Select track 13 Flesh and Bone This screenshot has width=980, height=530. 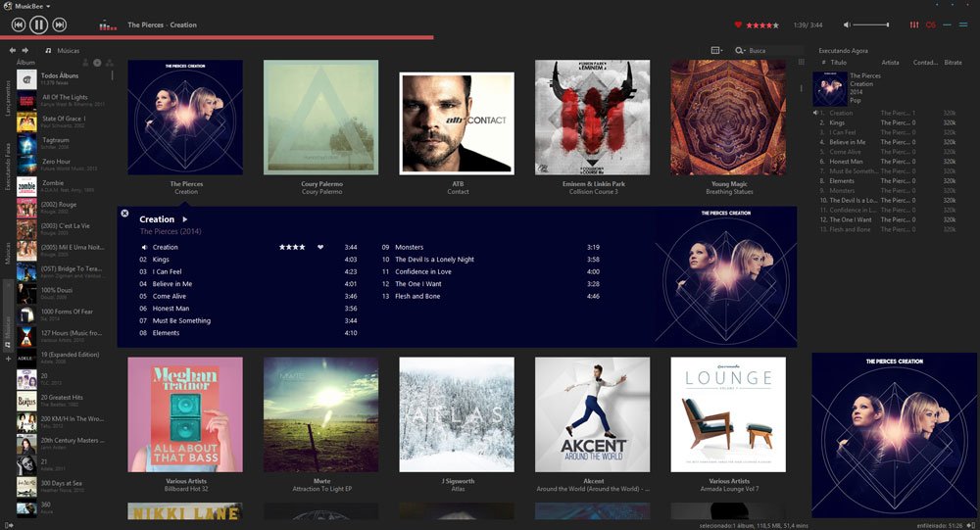491,296
